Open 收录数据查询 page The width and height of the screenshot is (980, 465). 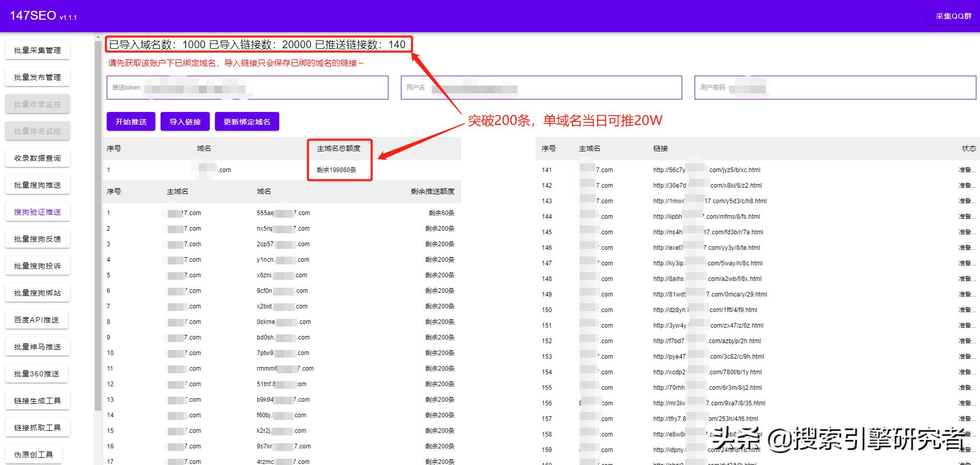coord(37,158)
